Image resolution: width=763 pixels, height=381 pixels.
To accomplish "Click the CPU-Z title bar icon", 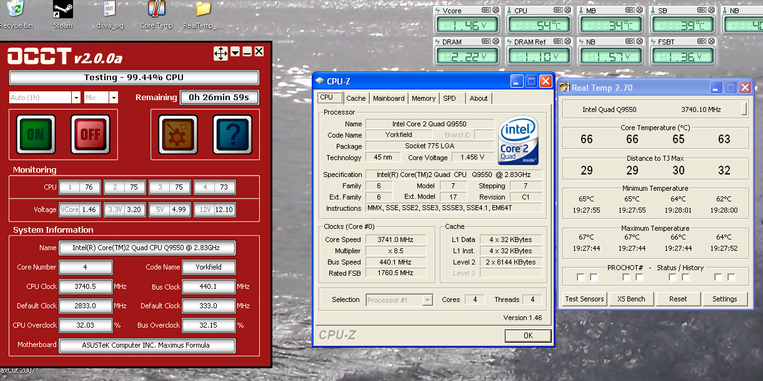I will point(320,81).
